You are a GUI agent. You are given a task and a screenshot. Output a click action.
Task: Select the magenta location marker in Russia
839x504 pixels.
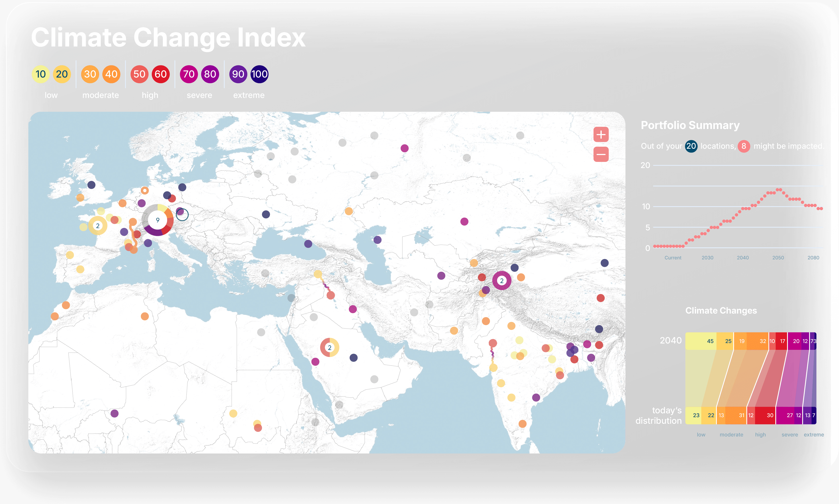click(x=404, y=149)
